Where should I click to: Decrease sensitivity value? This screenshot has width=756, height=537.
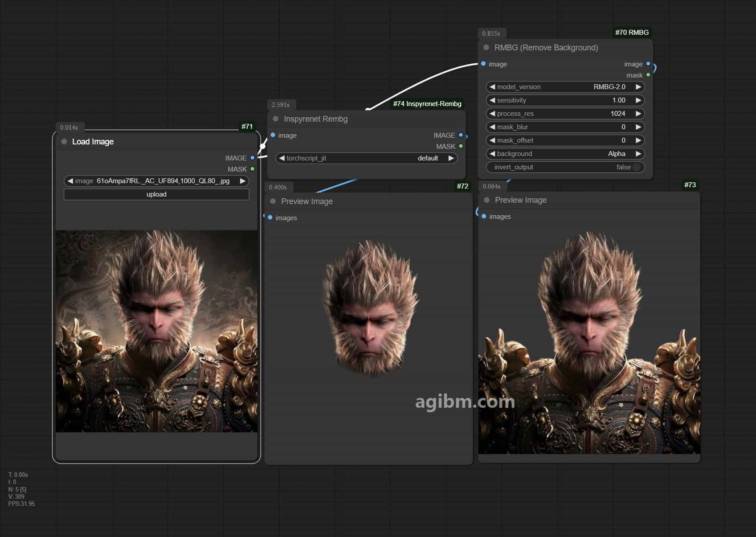coord(492,100)
